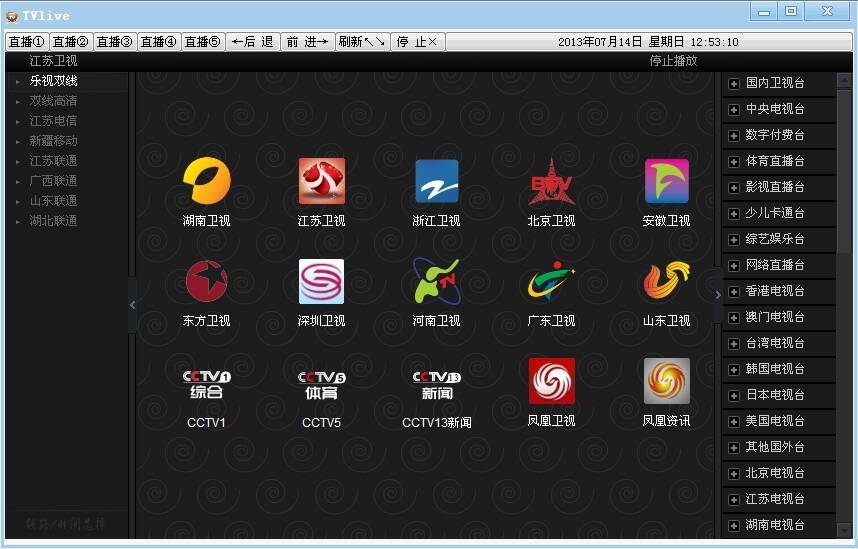Expand the 台湾电视台 category

[x=734, y=344]
